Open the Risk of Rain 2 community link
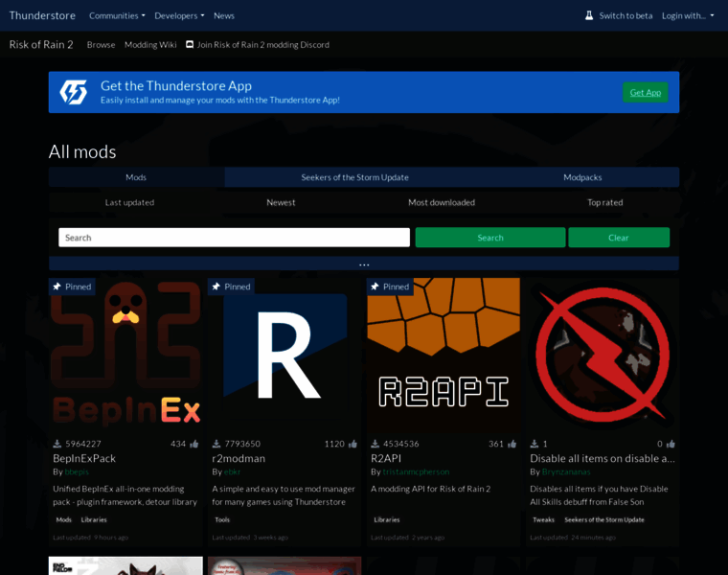Viewport: 728px width, 575px height. click(41, 45)
